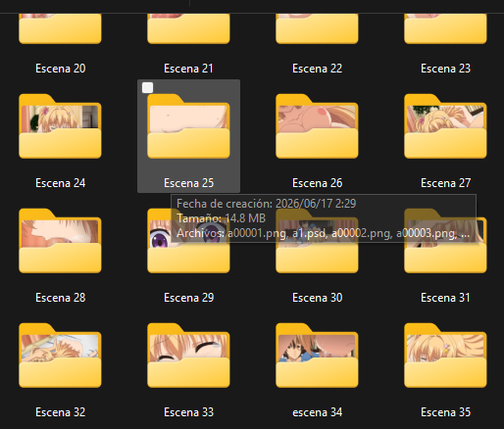Select the Escena 32 folder thumbnail

[60, 356]
